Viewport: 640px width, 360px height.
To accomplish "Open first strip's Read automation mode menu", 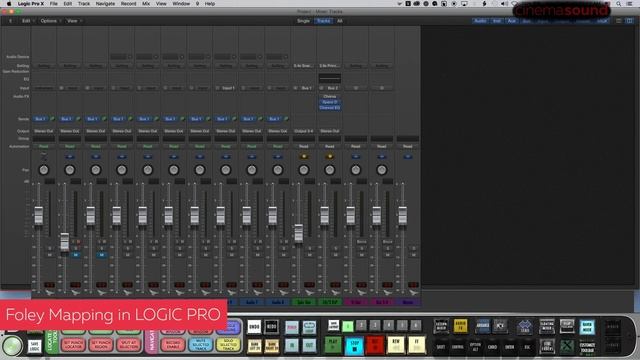I will tap(44, 146).
